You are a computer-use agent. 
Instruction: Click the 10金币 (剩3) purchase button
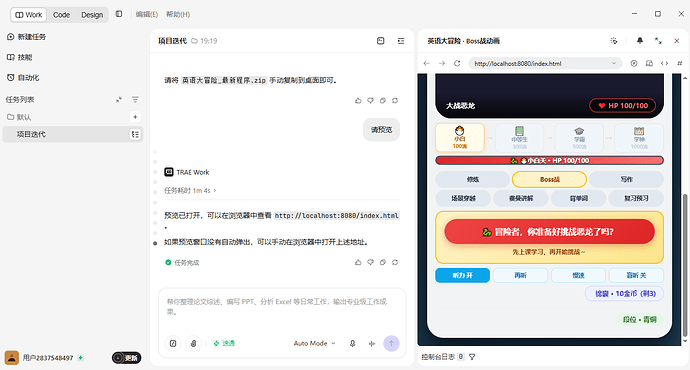[625, 293]
